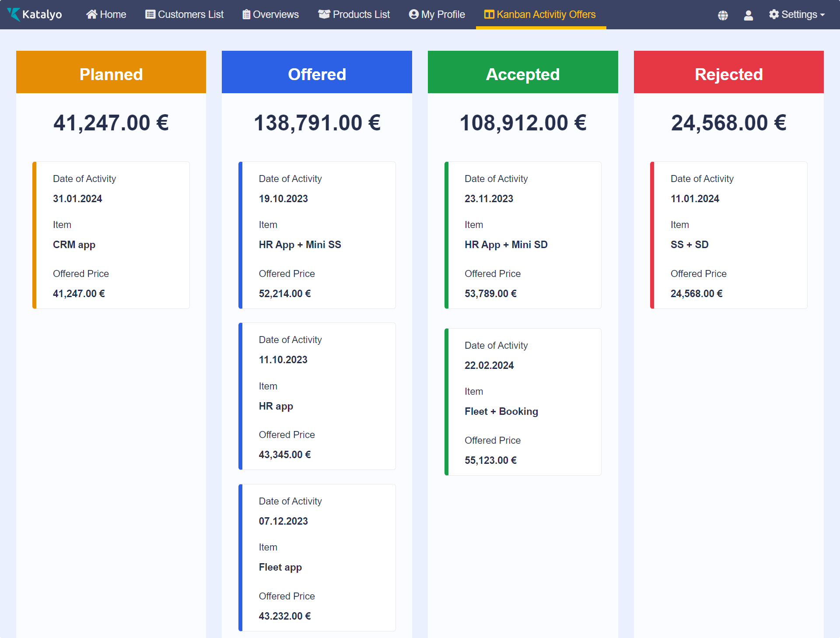Expand the Settings dropdown caret
Screen dimensions: 840x638
click(822, 15)
